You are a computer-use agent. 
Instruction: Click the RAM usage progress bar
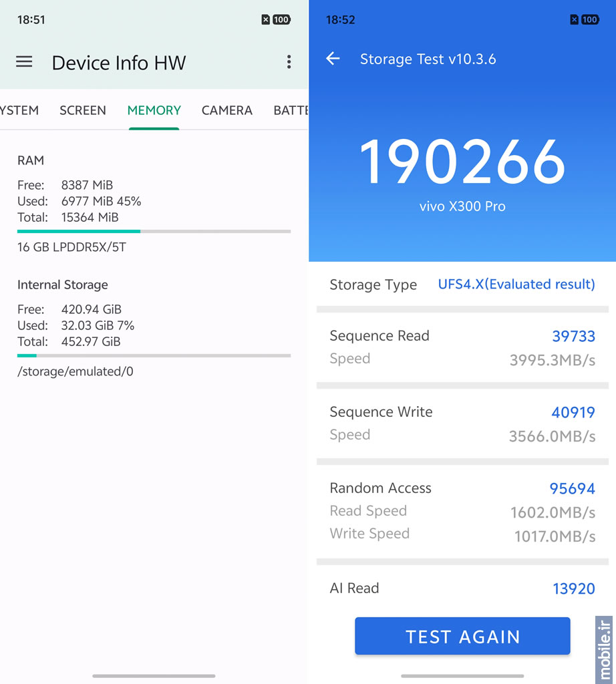[154, 232]
